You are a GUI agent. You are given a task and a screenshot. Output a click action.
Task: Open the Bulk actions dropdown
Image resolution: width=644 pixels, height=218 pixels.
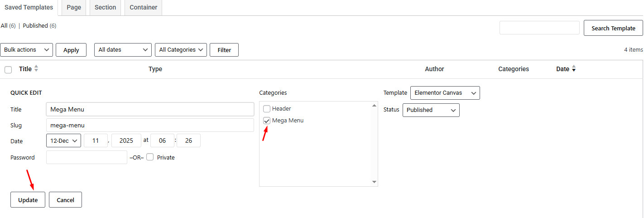[27, 50]
